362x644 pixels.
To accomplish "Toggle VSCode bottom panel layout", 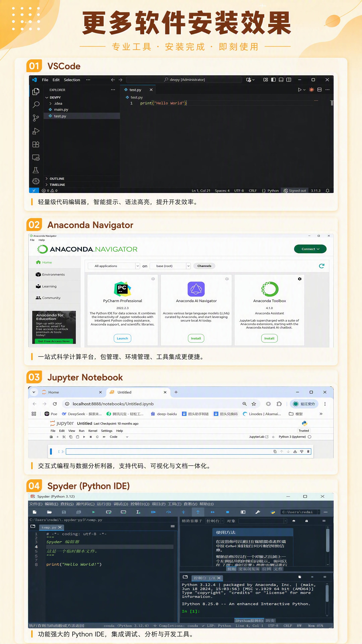I will pos(281,79).
